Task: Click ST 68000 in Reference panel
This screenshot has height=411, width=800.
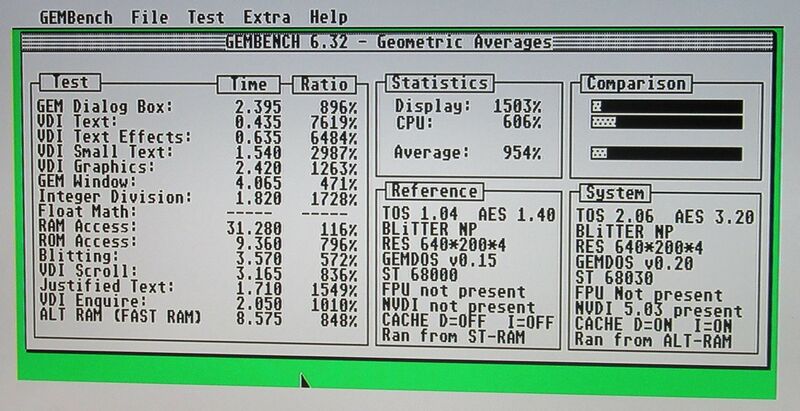Action: tap(420, 275)
